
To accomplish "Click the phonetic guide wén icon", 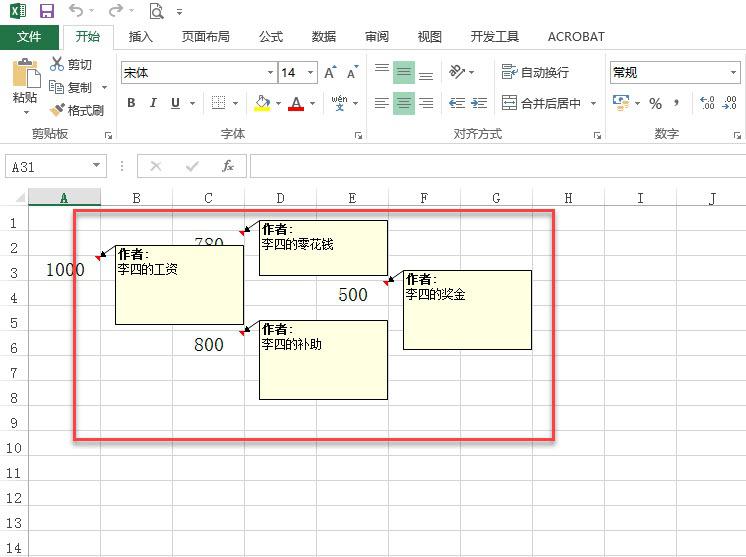I will click(x=339, y=103).
